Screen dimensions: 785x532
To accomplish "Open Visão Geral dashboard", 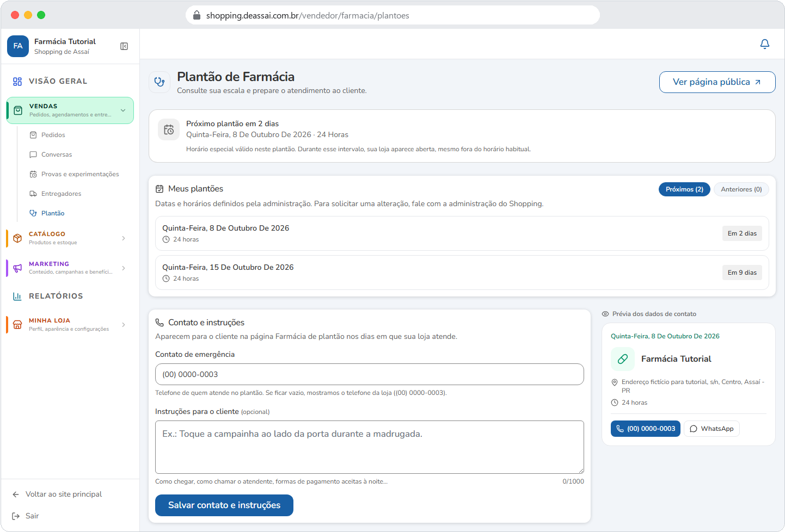I will tap(58, 81).
